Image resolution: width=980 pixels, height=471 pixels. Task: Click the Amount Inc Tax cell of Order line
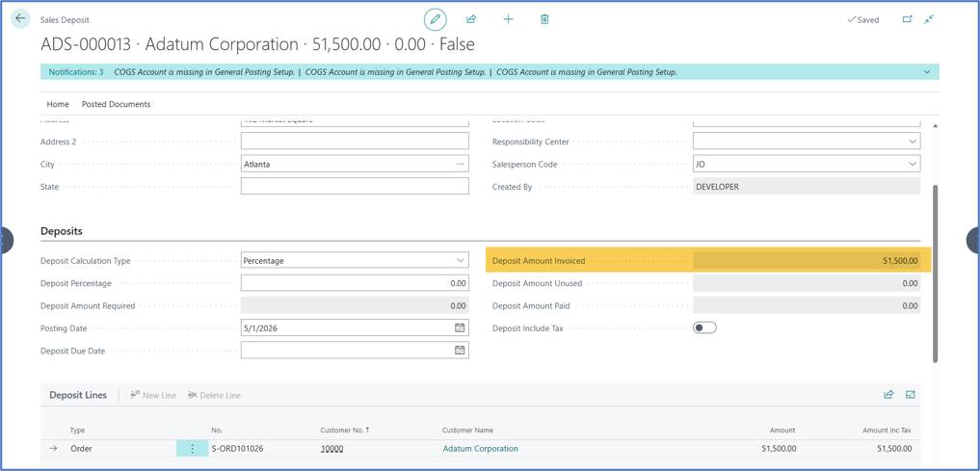[894, 449]
